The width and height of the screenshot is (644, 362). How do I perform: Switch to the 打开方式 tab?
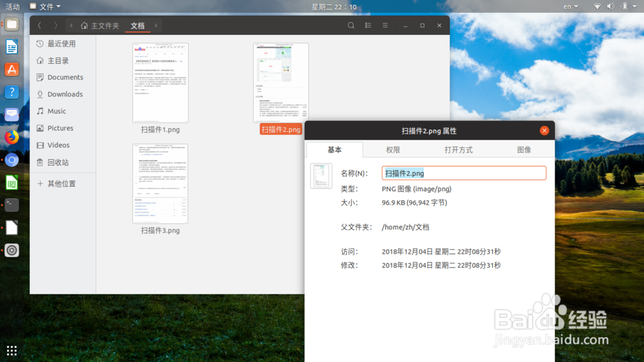[x=459, y=149]
